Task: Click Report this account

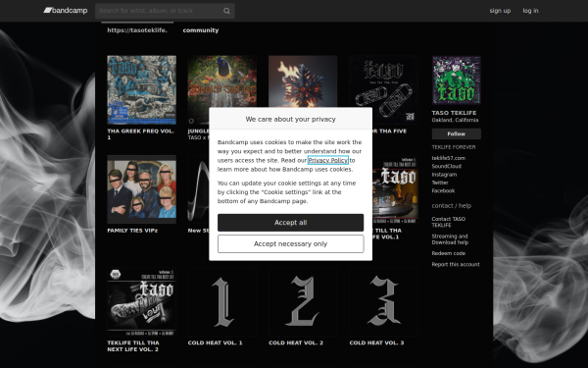Action: click(456, 264)
